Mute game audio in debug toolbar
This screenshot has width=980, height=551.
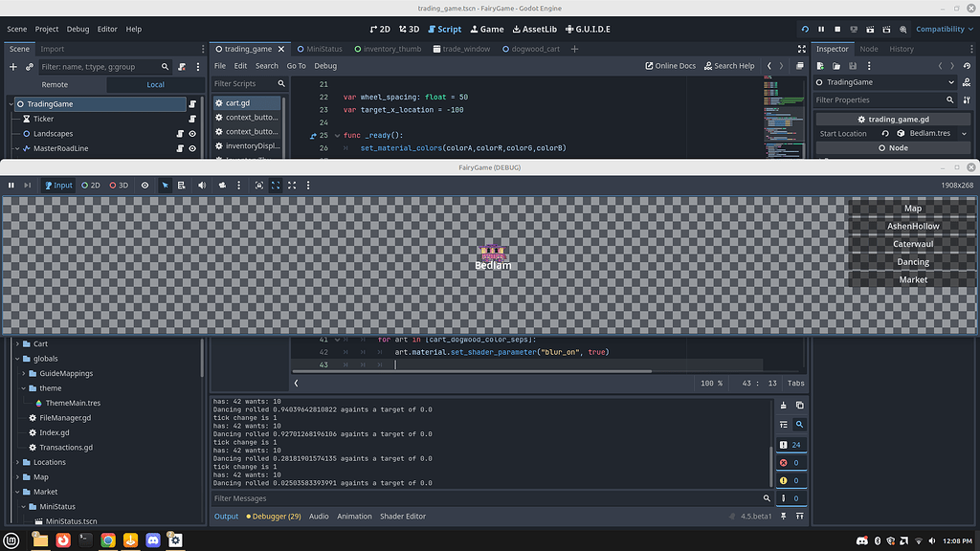click(x=201, y=186)
